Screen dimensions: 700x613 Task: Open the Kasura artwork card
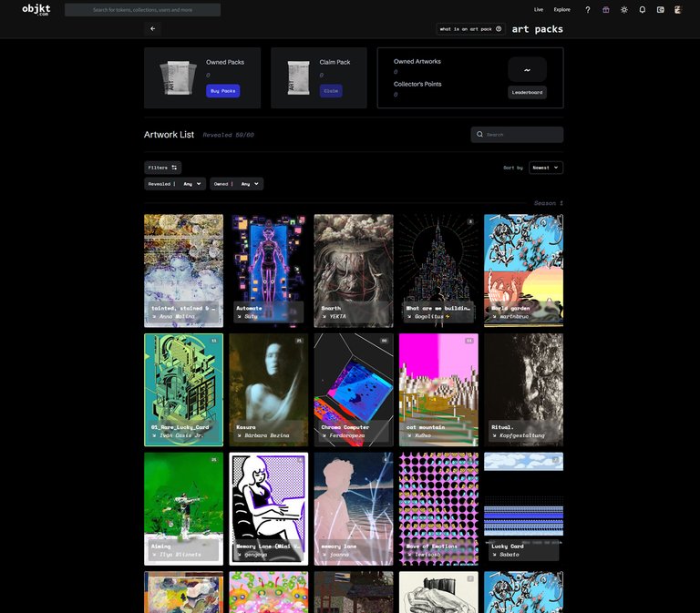click(x=268, y=390)
